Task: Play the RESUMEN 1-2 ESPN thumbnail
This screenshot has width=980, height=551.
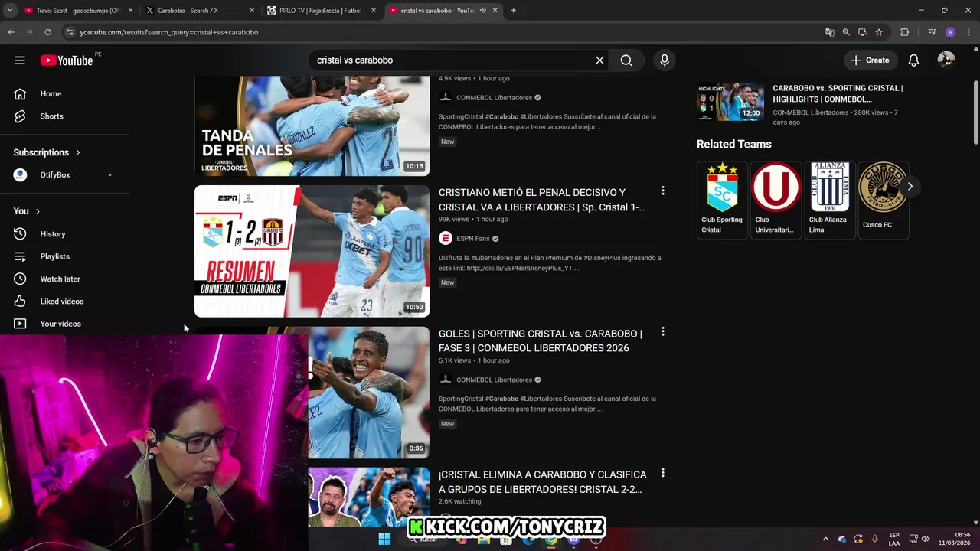Action: [312, 251]
